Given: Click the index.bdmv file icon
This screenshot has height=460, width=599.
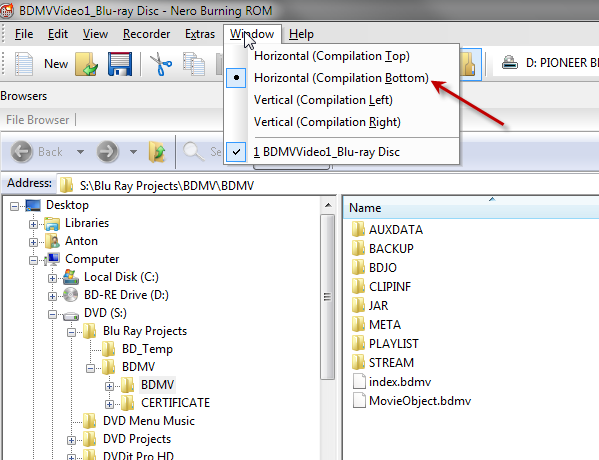Looking at the screenshot, I should pos(359,381).
